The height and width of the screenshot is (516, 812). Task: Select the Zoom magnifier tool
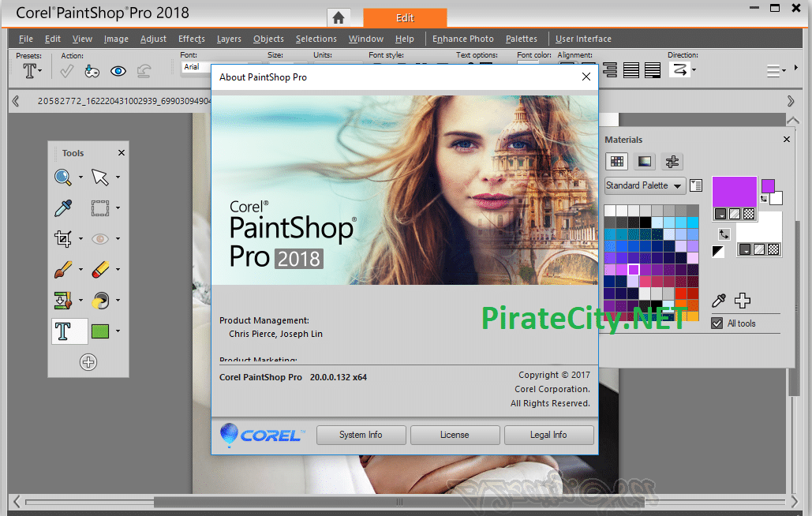(x=63, y=177)
